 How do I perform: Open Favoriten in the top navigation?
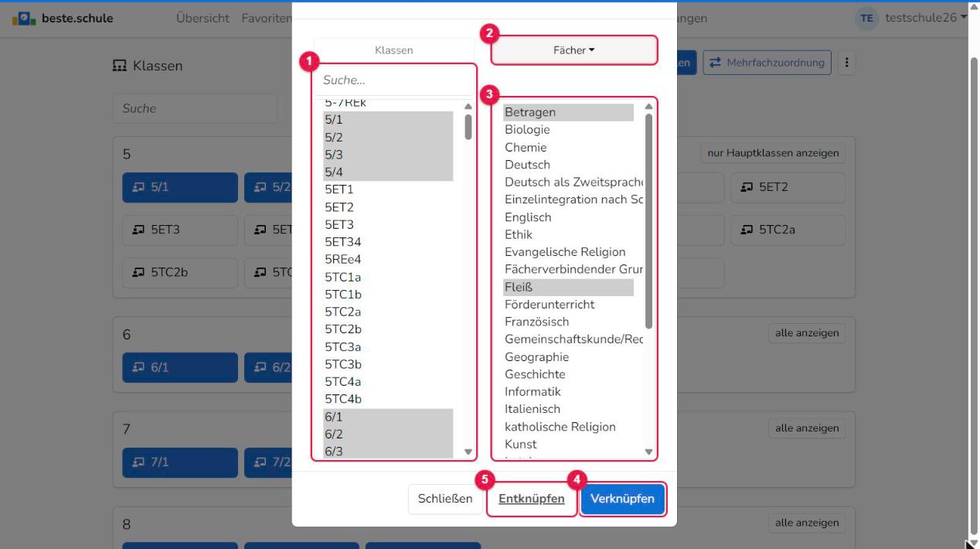(x=267, y=18)
